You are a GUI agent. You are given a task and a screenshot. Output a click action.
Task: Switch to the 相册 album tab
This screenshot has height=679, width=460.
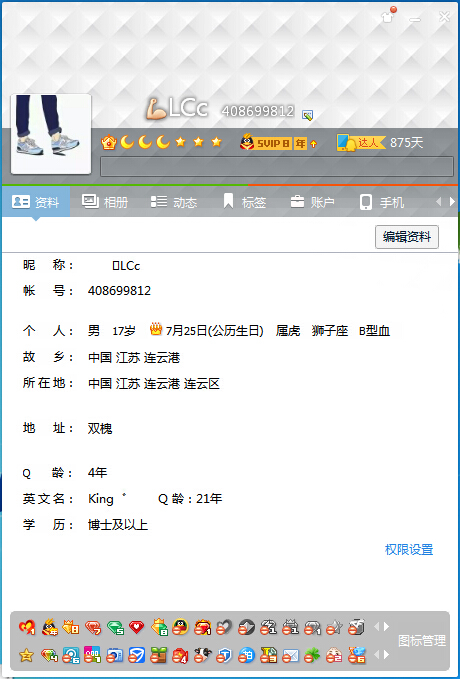click(x=104, y=202)
